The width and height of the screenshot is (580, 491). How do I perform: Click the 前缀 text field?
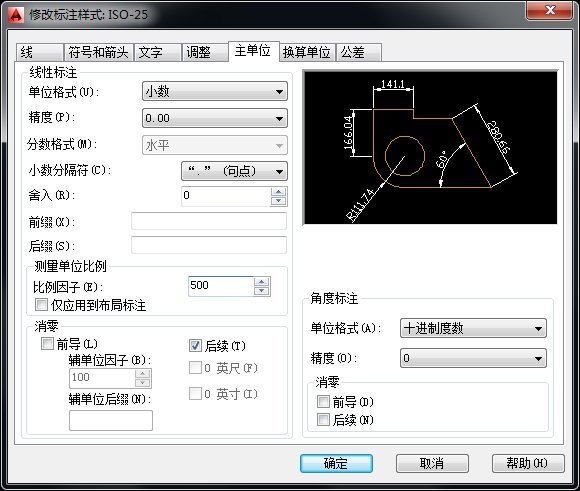209,221
